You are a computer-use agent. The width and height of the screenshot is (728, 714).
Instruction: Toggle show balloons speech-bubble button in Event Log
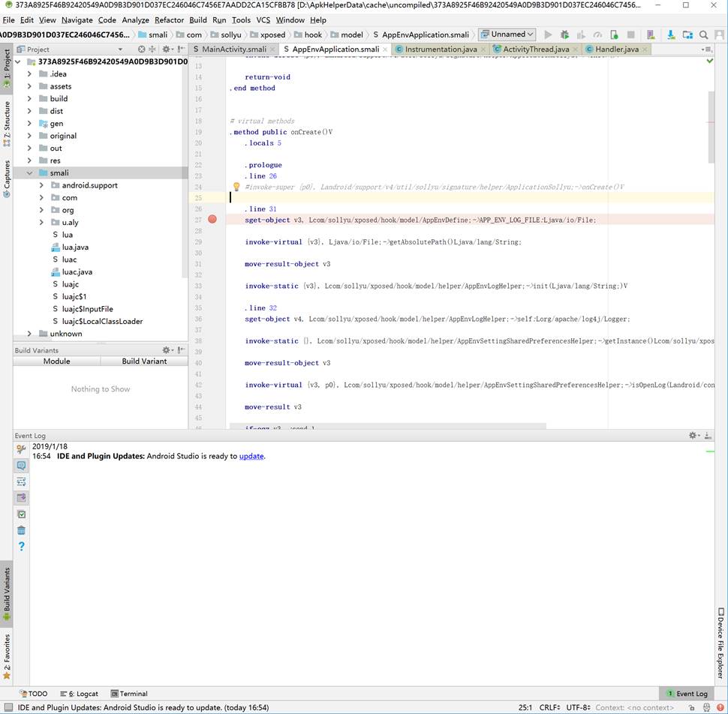[21, 465]
